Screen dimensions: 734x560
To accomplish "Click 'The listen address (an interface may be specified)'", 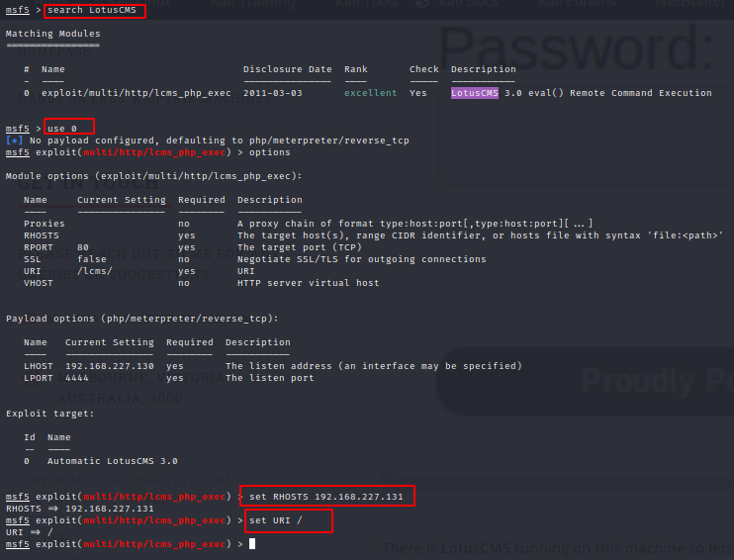I will point(374,366).
